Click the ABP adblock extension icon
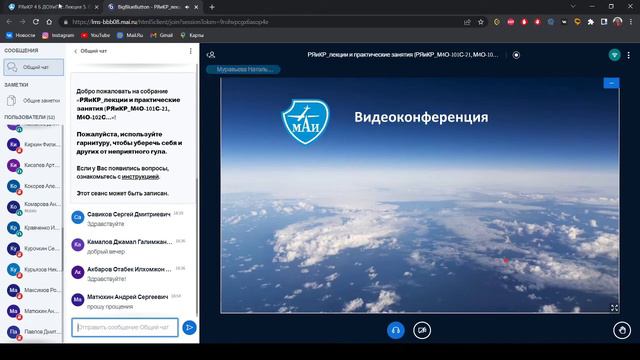 tap(511, 22)
